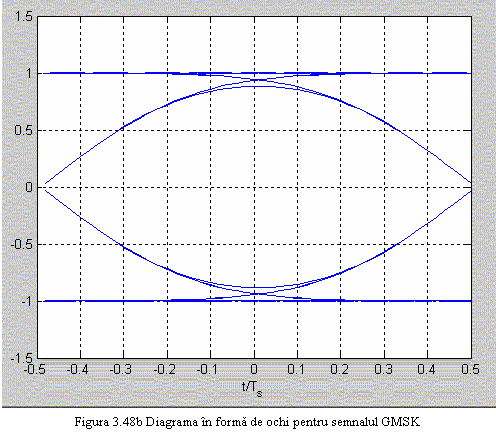Click the y-axis label 0
The width and height of the screenshot is (496, 446).
29,187
